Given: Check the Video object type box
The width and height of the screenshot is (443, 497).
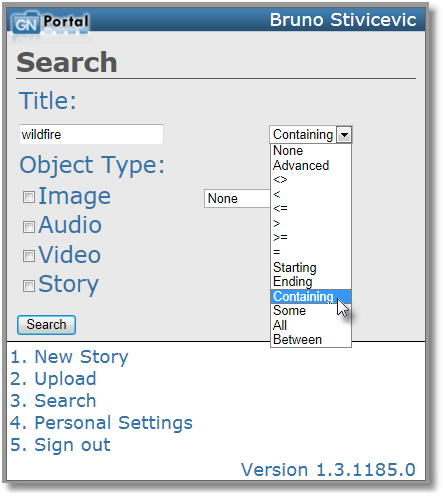Looking at the screenshot, I should (x=29, y=256).
